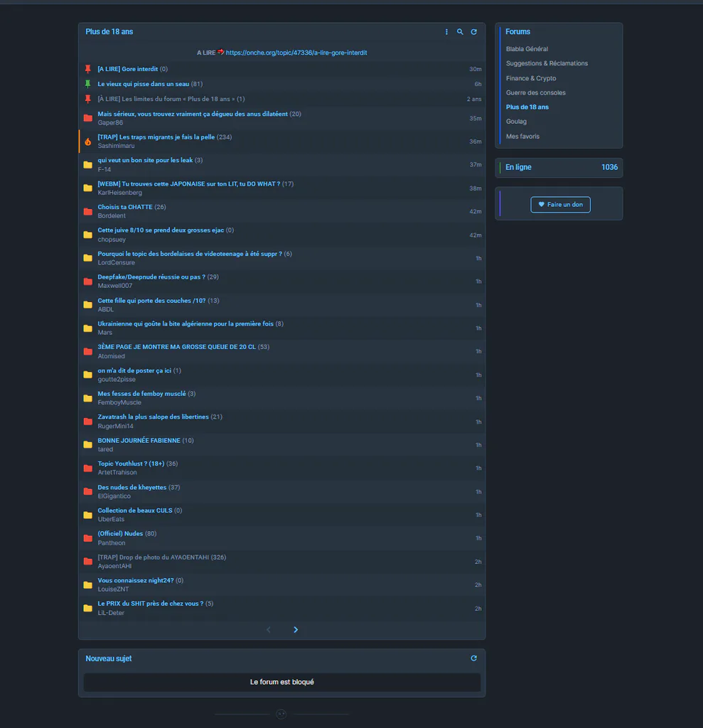The height and width of the screenshot is (728, 703).
Task: Open the pinned topic [A LIRE] Gore interdit
Action: tap(128, 69)
